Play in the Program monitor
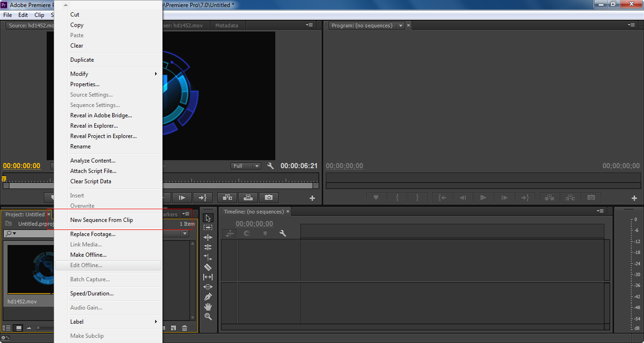 tap(483, 197)
